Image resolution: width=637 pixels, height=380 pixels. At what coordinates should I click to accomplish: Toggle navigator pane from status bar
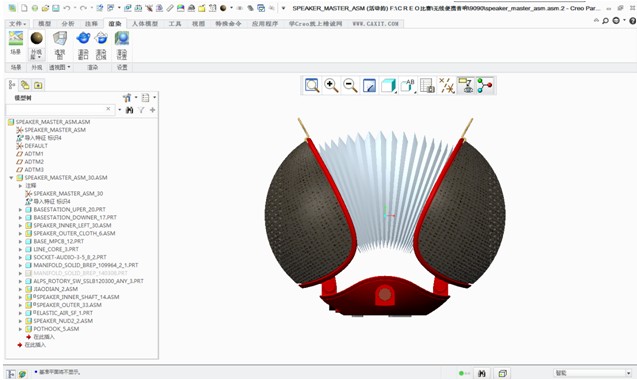[11, 374]
